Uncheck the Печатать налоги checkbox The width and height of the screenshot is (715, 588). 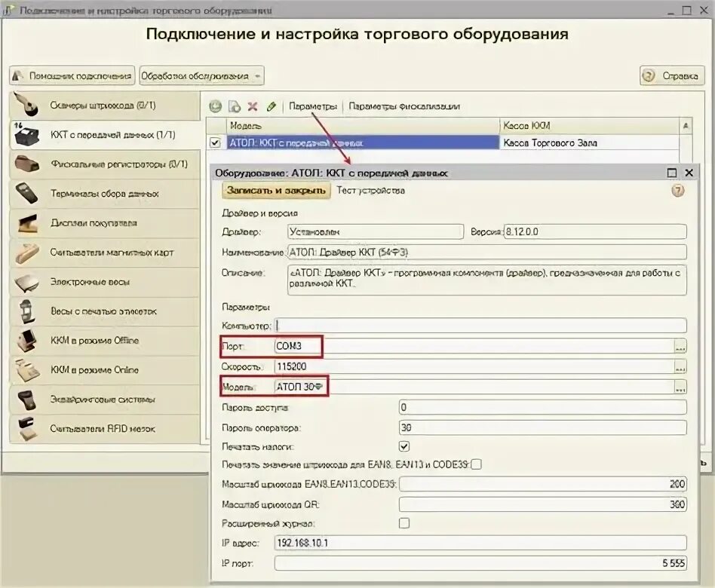404,446
